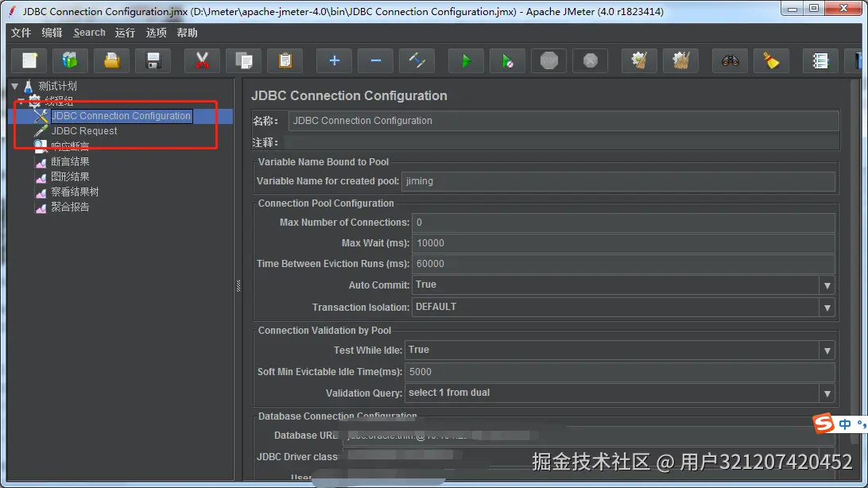The width and height of the screenshot is (868, 488).
Task: Click the 名称 name field
Action: tap(564, 121)
